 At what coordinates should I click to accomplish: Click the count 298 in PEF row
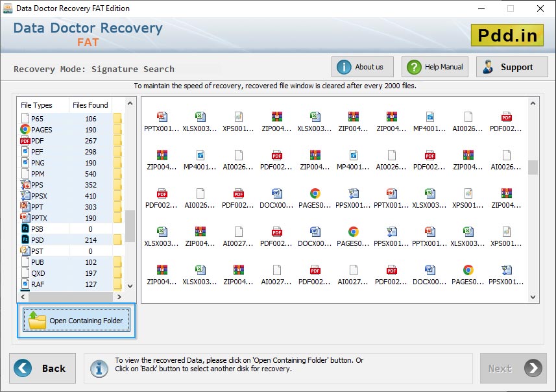click(x=90, y=152)
